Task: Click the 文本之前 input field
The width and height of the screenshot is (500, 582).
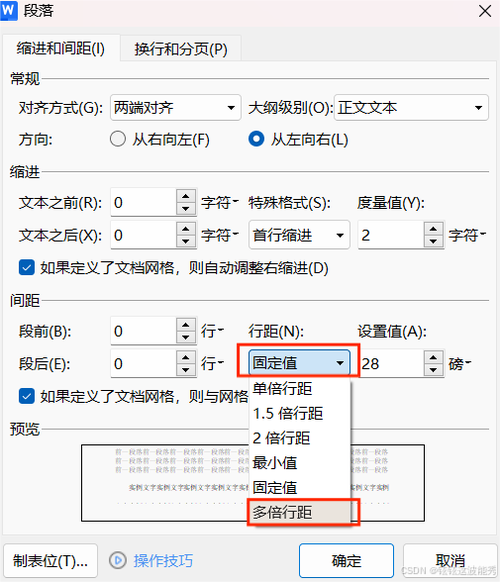Action: tap(143, 203)
